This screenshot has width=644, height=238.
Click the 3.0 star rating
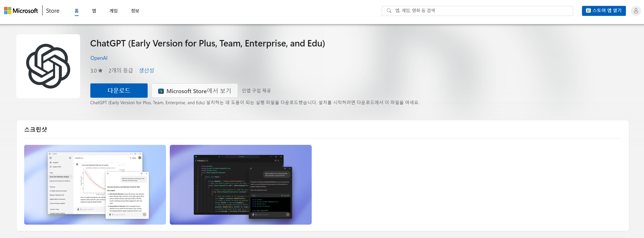point(96,71)
